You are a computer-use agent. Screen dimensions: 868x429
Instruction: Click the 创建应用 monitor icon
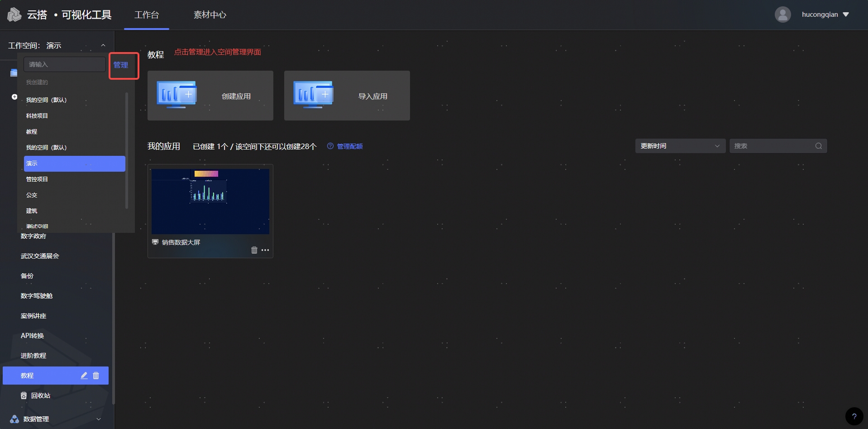(x=176, y=95)
